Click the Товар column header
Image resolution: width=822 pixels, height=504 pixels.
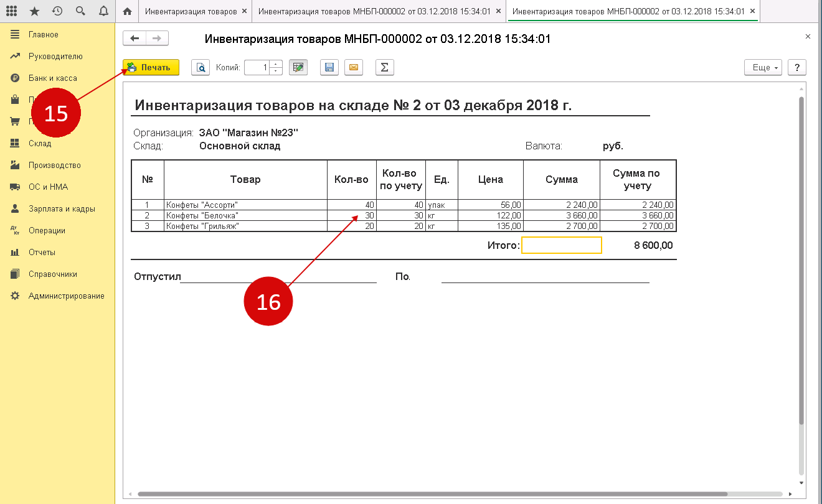click(x=245, y=179)
